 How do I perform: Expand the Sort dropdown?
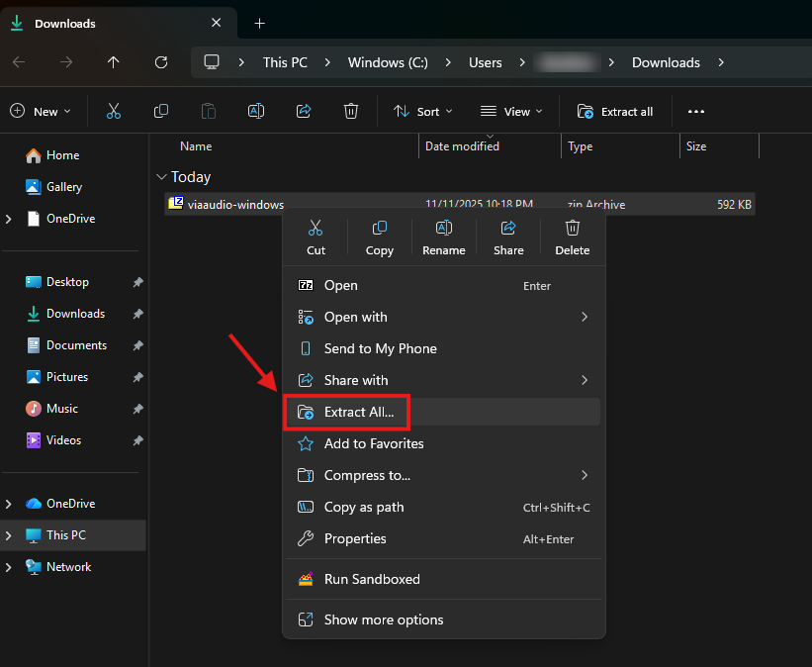(423, 112)
